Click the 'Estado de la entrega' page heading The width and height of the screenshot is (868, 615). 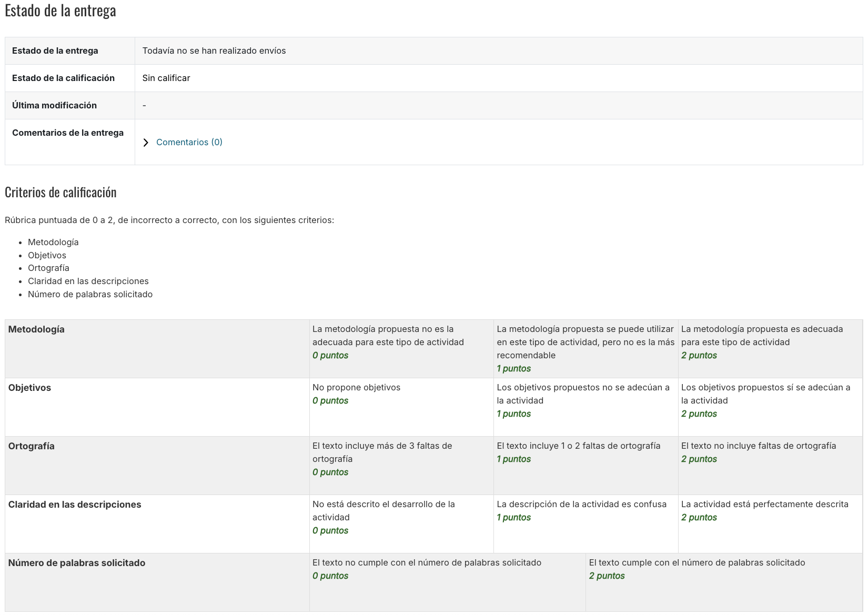60,11
